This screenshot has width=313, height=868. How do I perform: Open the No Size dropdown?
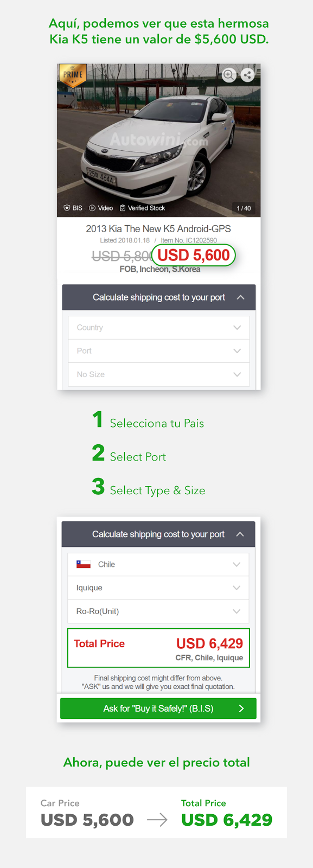159,374
